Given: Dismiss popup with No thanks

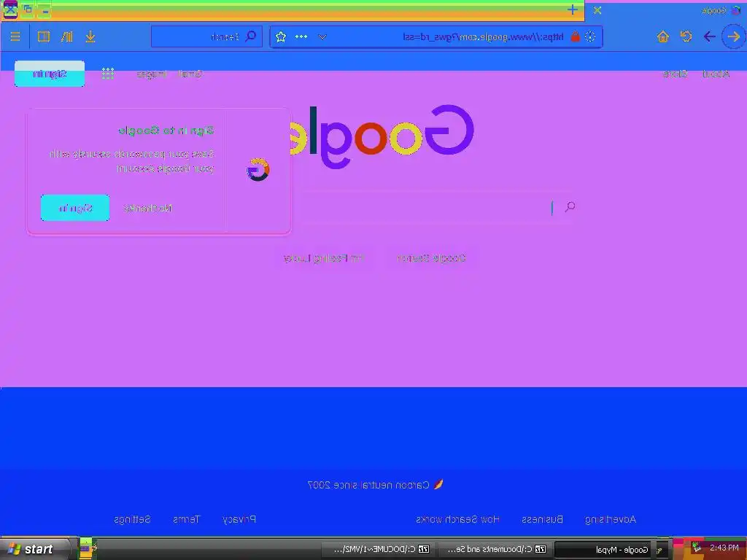Looking at the screenshot, I should click(x=147, y=208).
